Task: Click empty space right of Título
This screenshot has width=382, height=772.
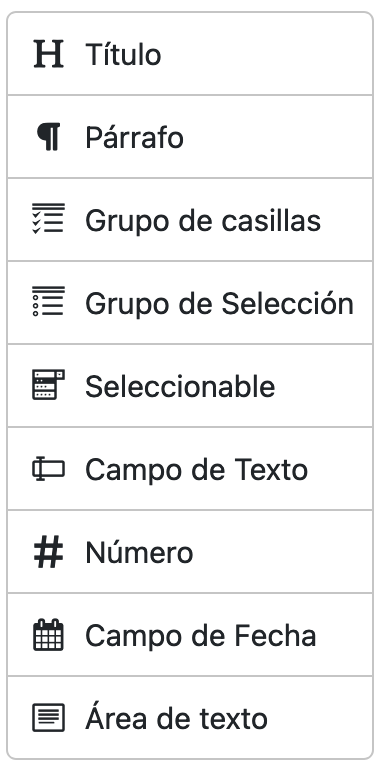Action: (x=266, y=54)
